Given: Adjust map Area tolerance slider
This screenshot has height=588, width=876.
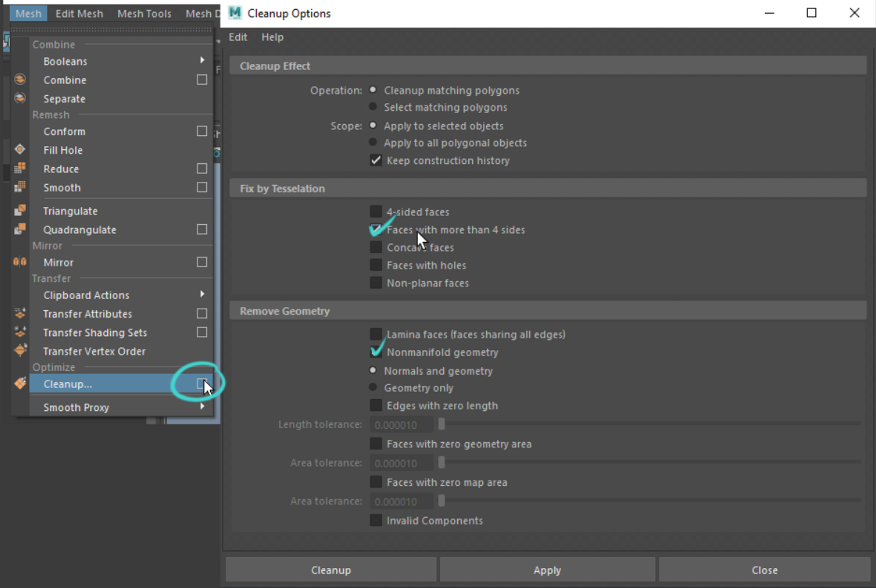Looking at the screenshot, I should coord(442,500).
